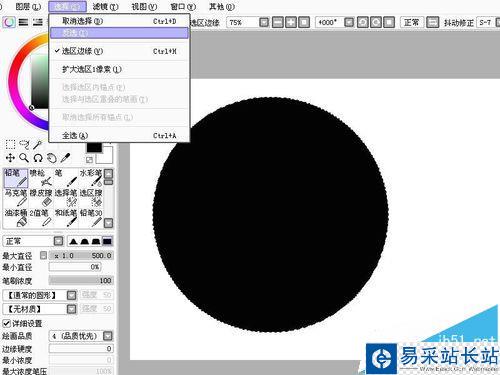This screenshot has width=500, height=375.
Task: Choose the 马克笔 marker brush
Action: (x=16, y=198)
